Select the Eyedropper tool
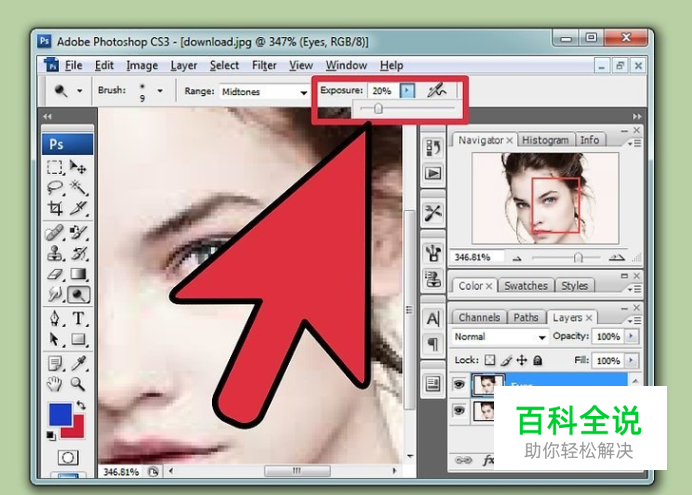 point(79,364)
